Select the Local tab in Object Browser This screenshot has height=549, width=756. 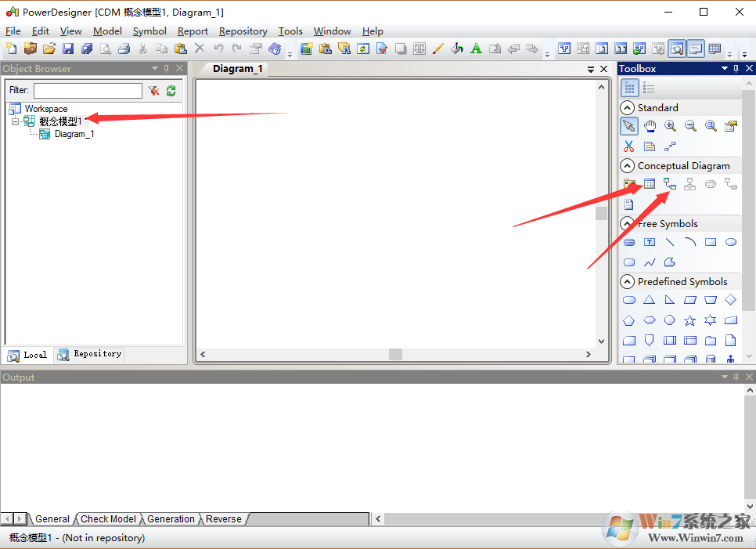[27, 355]
